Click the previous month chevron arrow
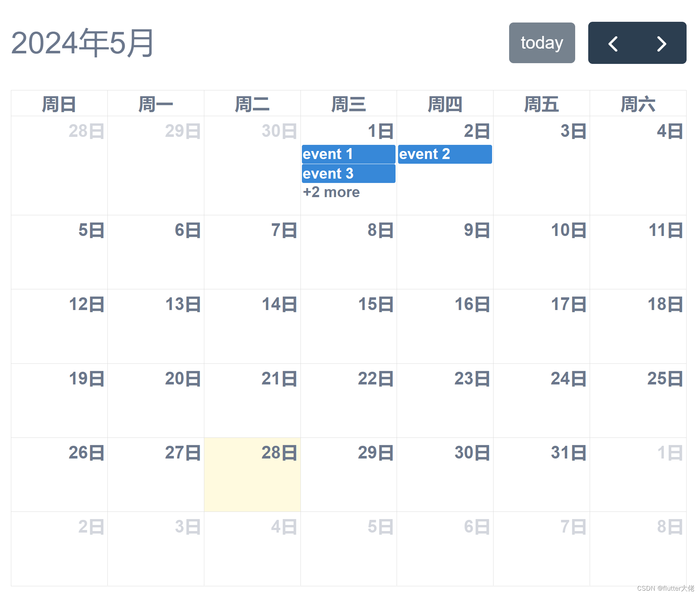 [x=614, y=43]
